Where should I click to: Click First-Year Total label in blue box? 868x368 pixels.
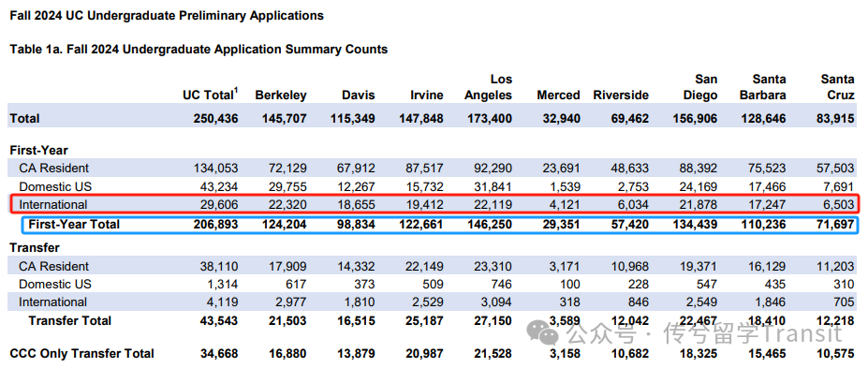pyautogui.click(x=74, y=224)
